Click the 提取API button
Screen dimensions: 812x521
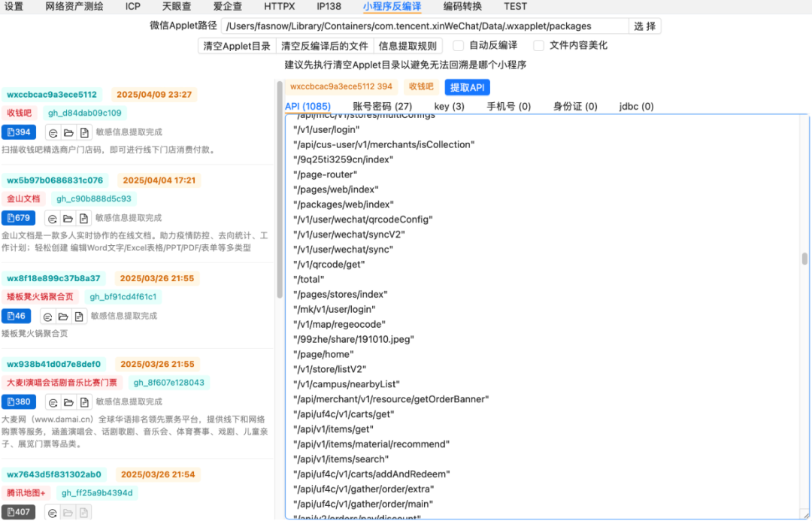pyautogui.click(x=467, y=86)
